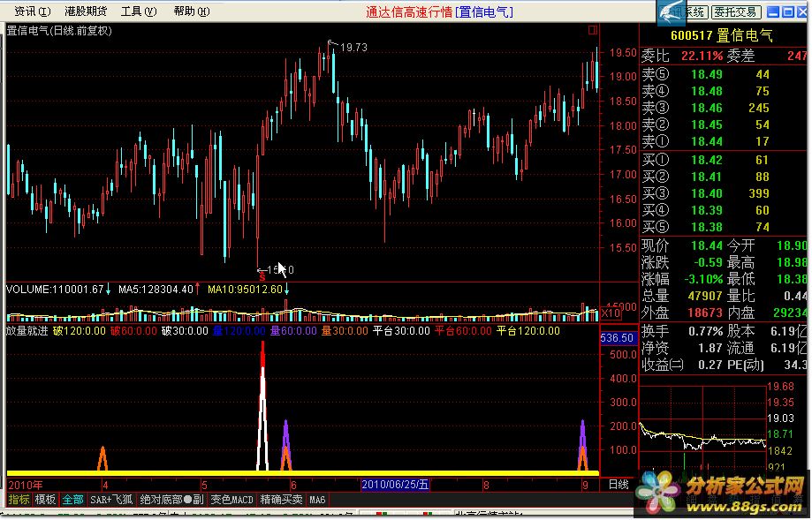Open the 资讯(I) menu

32,11
